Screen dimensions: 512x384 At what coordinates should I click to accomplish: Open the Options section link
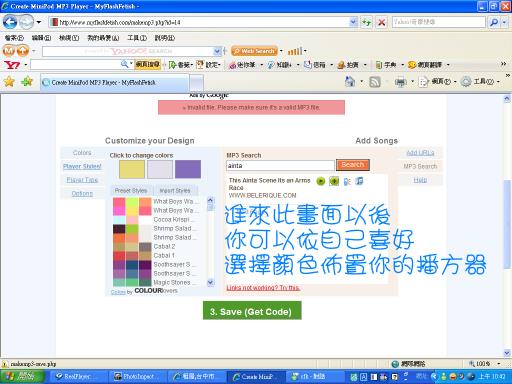click(x=82, y=194)
